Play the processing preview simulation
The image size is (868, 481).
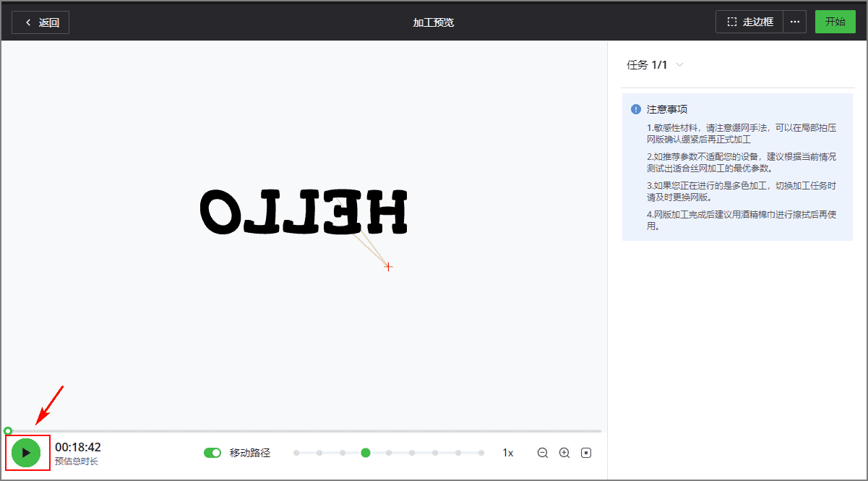(x=26, y=453)
